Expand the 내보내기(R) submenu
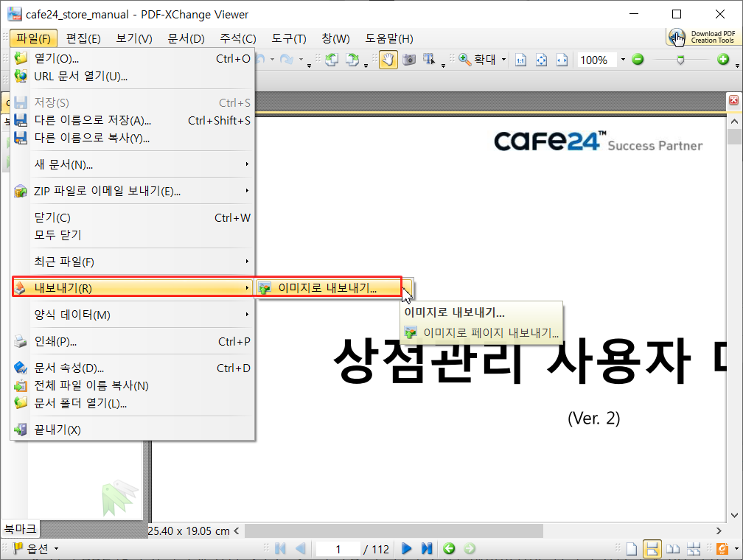This screenshot has height=560, width=743. (x=133, y=287)
